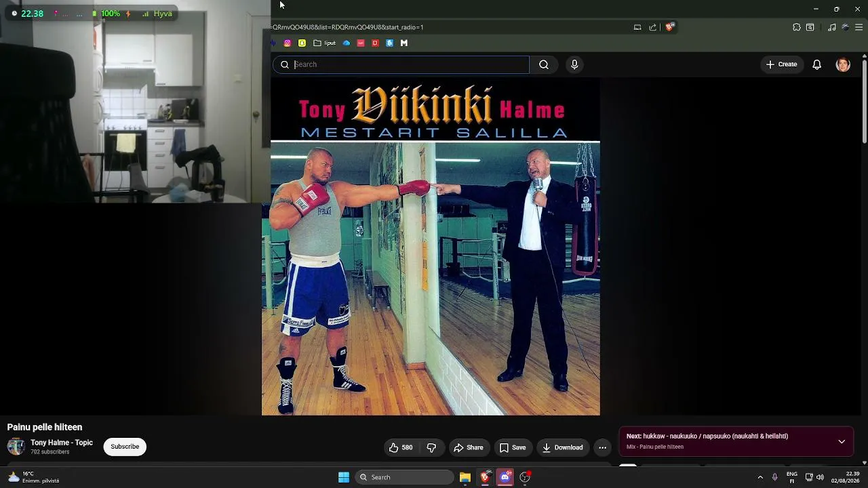Click the taskbar app with red notification dot
This screenshot has height=488, width=868.
(x=525, y=477)
